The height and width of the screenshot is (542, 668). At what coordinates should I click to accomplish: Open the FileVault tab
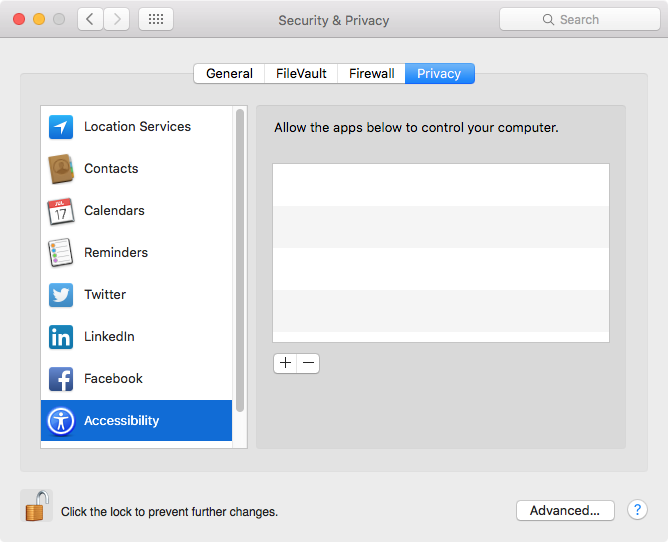pyautogui.click(x=300, y=73)
